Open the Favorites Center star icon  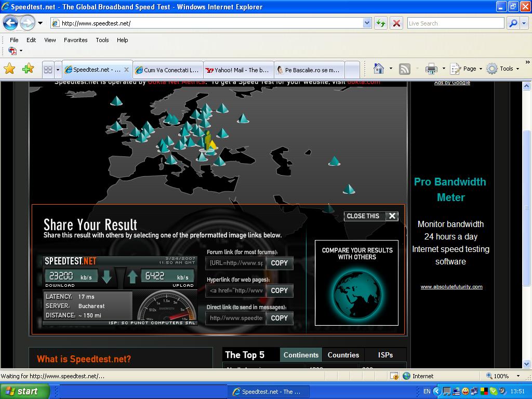pyautogui.click(x=9, y=69)
